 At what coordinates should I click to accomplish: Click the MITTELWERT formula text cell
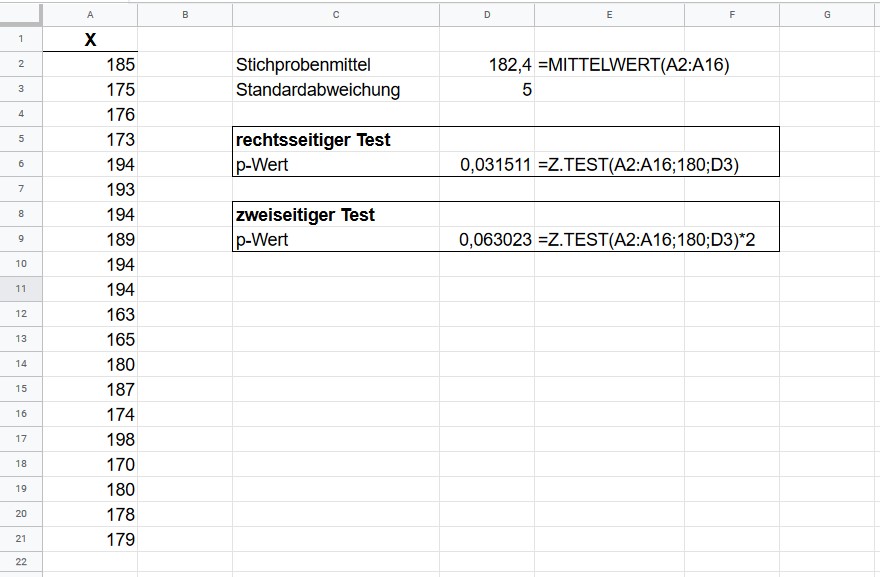pos(634,65)
